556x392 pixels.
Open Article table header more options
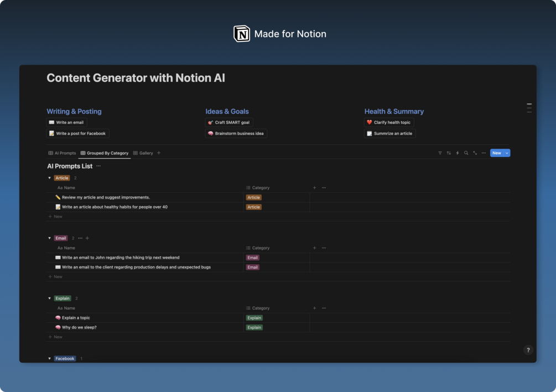coord(324,188)
